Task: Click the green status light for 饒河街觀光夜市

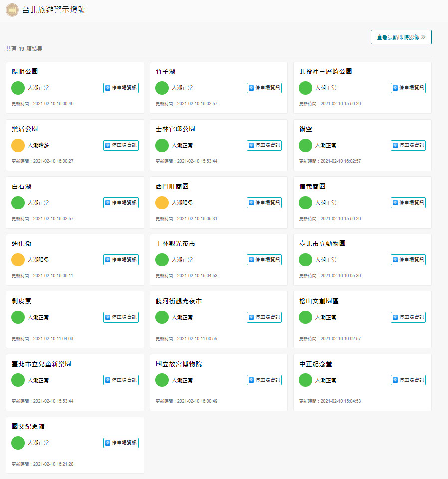Action: 162,317
